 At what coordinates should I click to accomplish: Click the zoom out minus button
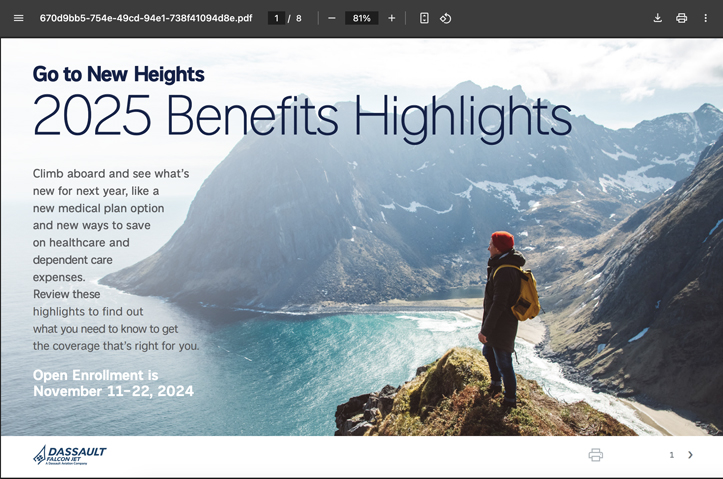tap(332, 18)
